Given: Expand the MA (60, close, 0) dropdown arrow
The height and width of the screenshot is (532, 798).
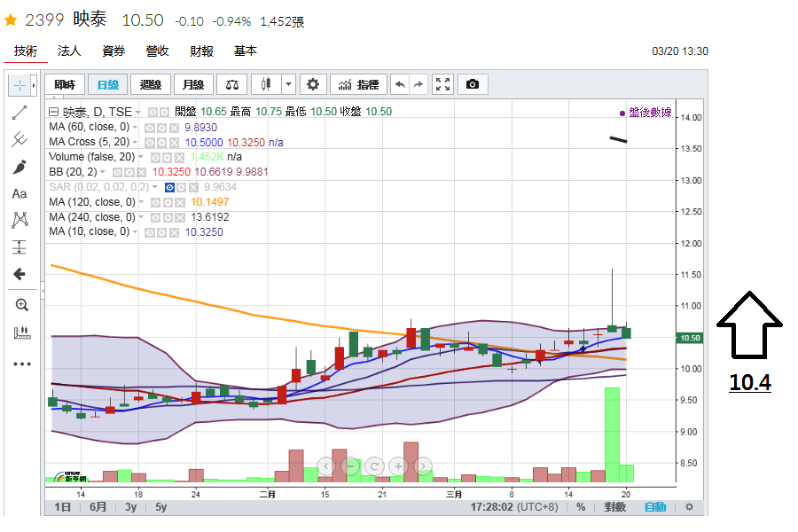Looking at the screenshot, I should tap(136, 128).
